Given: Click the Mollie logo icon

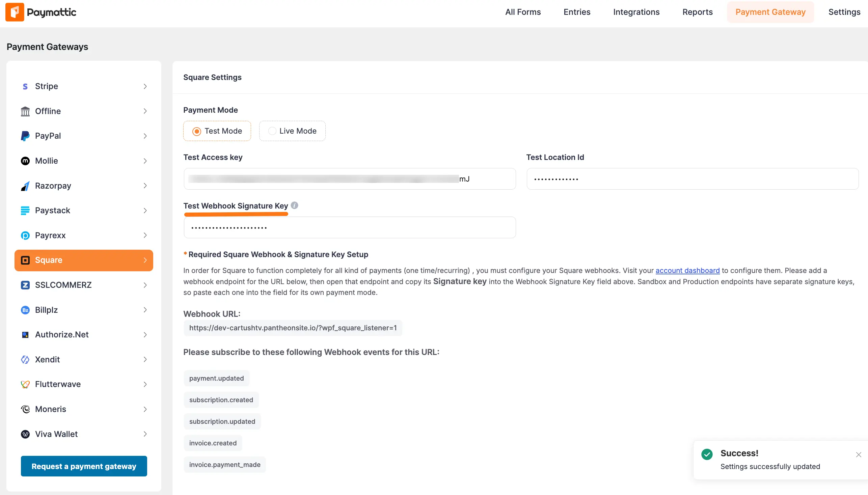Looking at the screenshot, I should tap(25, 161).
